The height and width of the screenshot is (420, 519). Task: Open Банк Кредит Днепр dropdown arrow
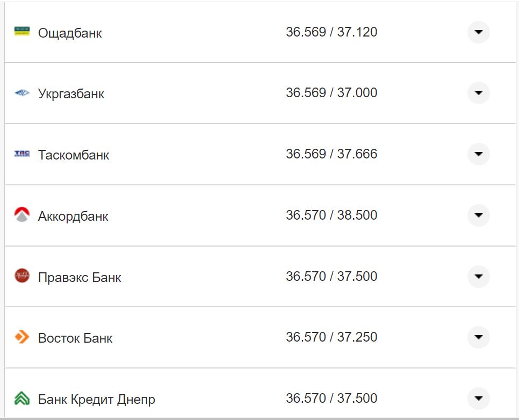point(478,399)
